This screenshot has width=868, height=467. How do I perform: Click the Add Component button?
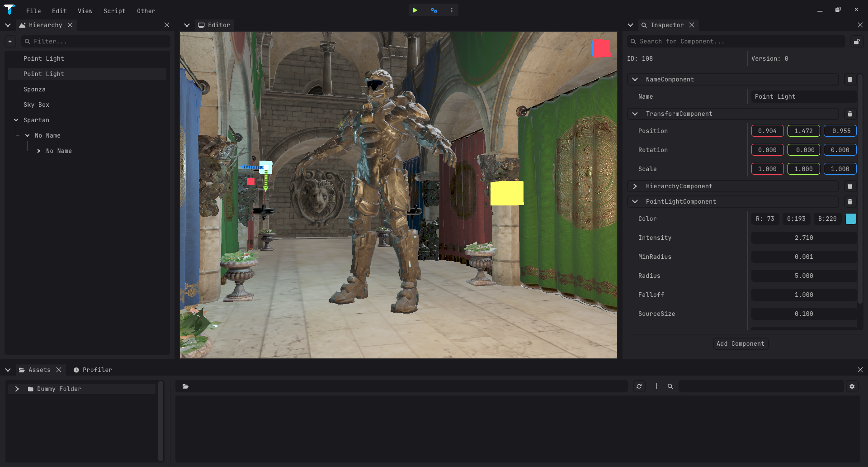[741, 344]
